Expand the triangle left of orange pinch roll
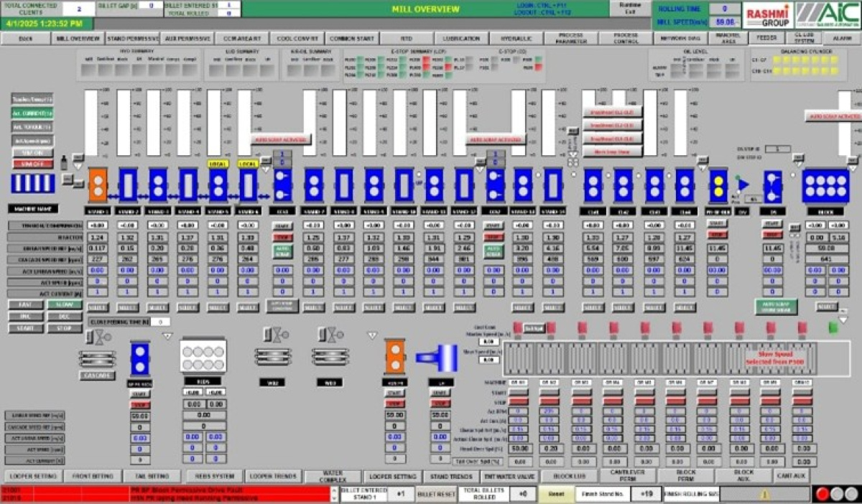 click(x=372, y=335)
